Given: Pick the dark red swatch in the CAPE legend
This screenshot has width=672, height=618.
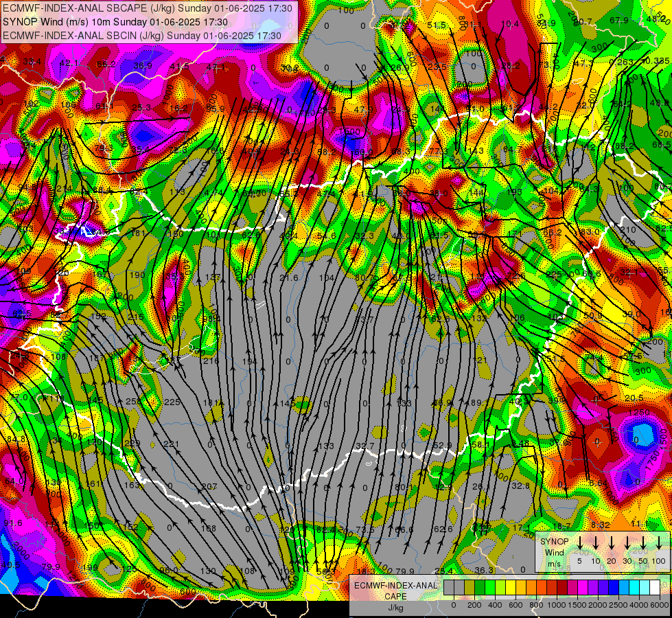Looking at the screenshot, I should (x=562, y=587).
